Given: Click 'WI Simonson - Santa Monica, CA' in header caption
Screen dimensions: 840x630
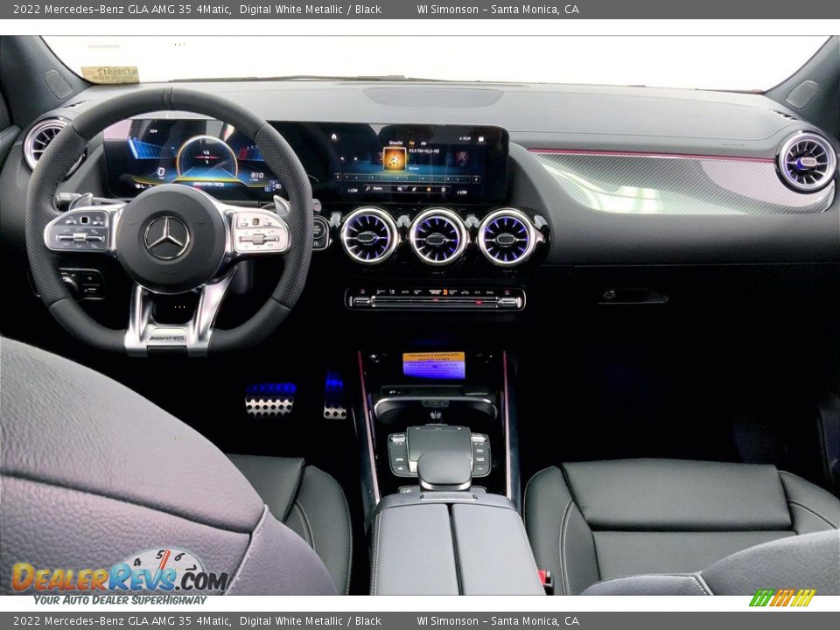Looking at the screenshot, I should coord(498,9).
